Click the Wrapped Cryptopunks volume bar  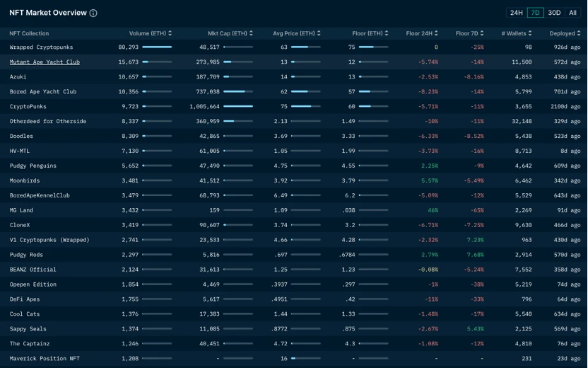157,47
